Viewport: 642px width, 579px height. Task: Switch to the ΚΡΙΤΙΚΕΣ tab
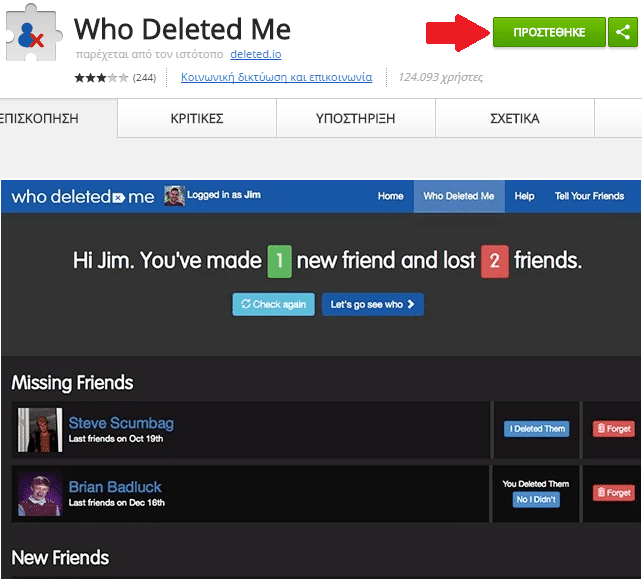197,118
